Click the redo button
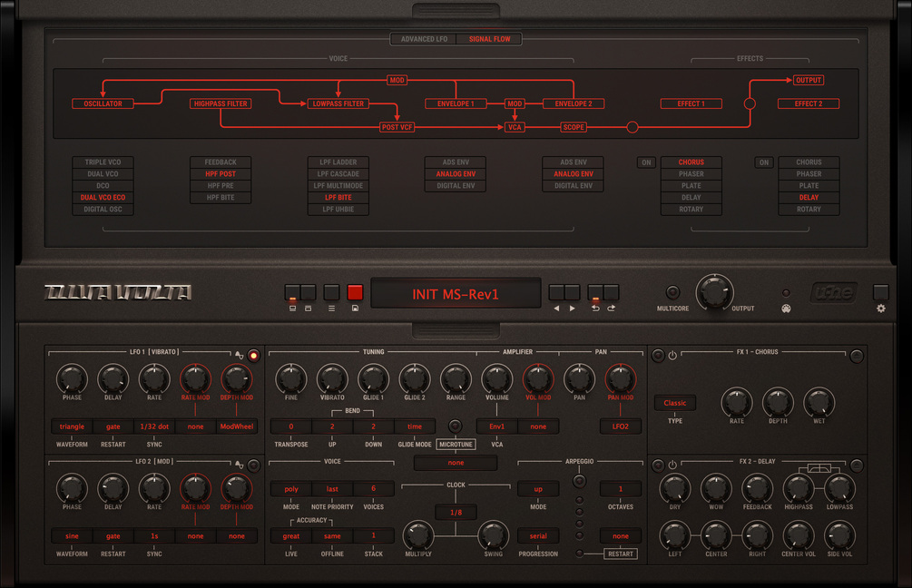The width and height of the screenshot is (912, 588). pos(612,292)
